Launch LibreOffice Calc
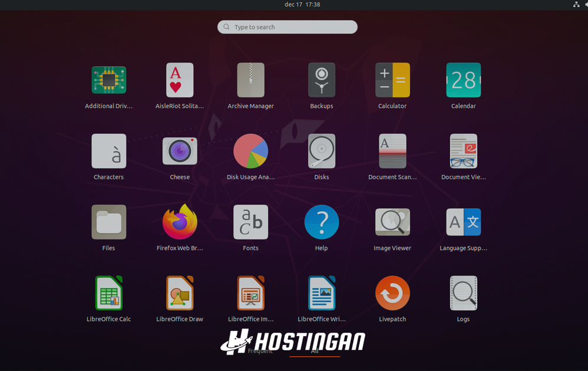588x371 pixels. (x=109, y=293)
